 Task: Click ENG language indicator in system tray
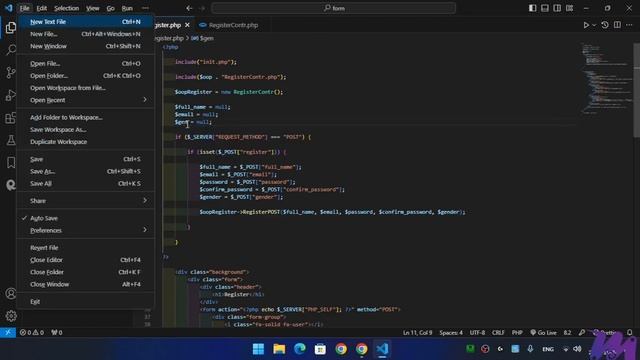point(548,349)
